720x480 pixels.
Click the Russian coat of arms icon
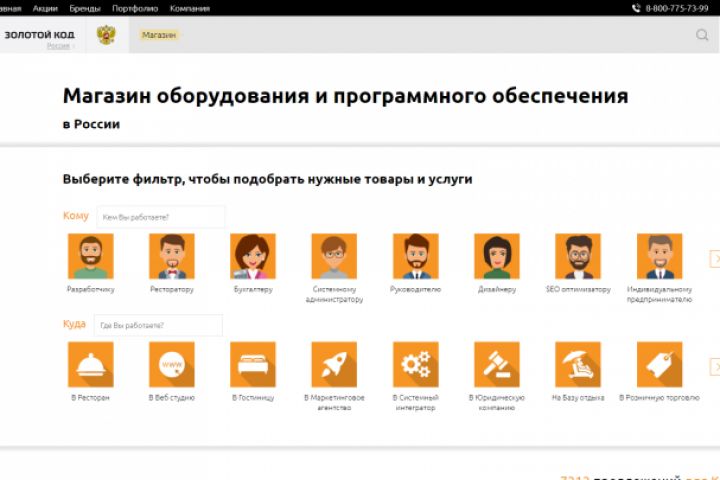click(106, 35)
